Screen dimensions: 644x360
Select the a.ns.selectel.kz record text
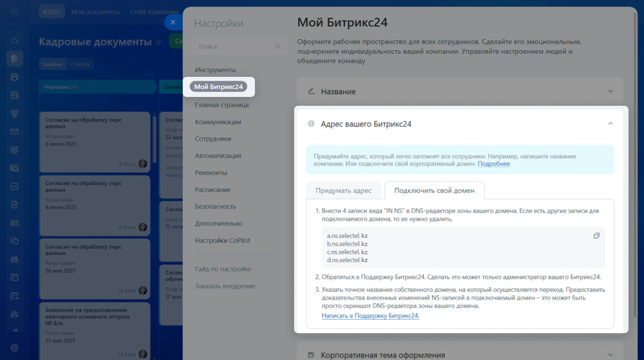click(x=347, y=236)
